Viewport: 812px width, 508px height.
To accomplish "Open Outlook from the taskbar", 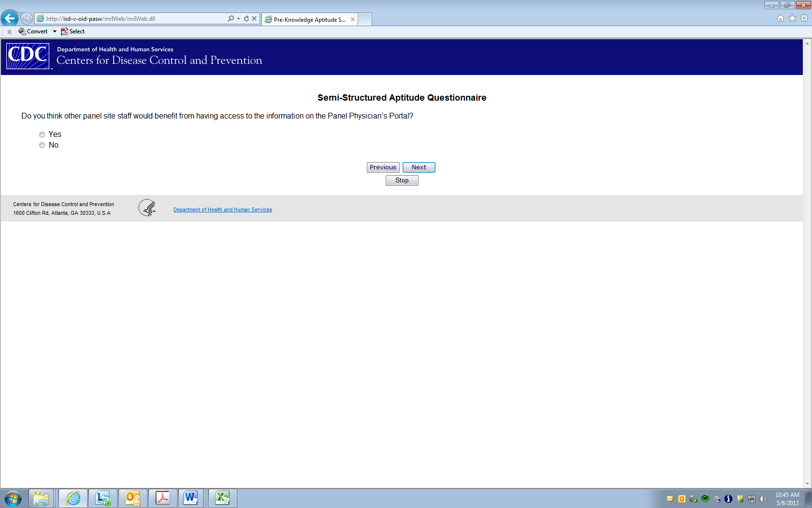I will pyautogui.click(x=133, y=498).
